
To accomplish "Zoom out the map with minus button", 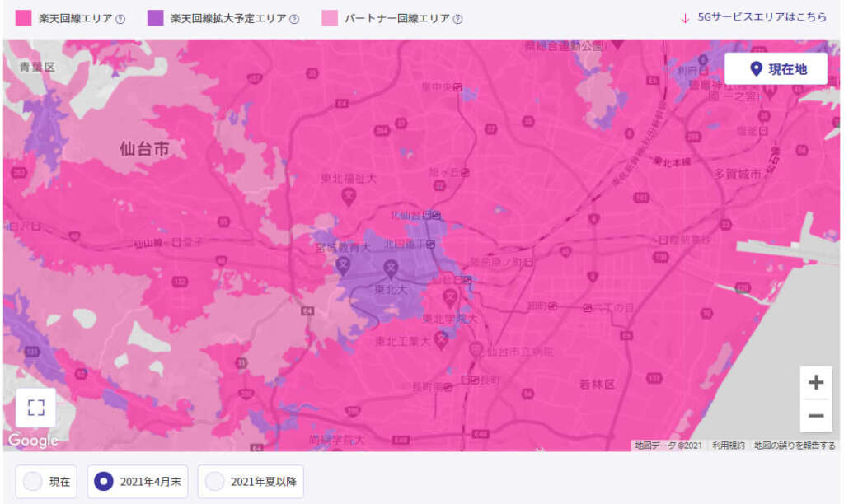I will pyautogui.click(x=816, y=415).
